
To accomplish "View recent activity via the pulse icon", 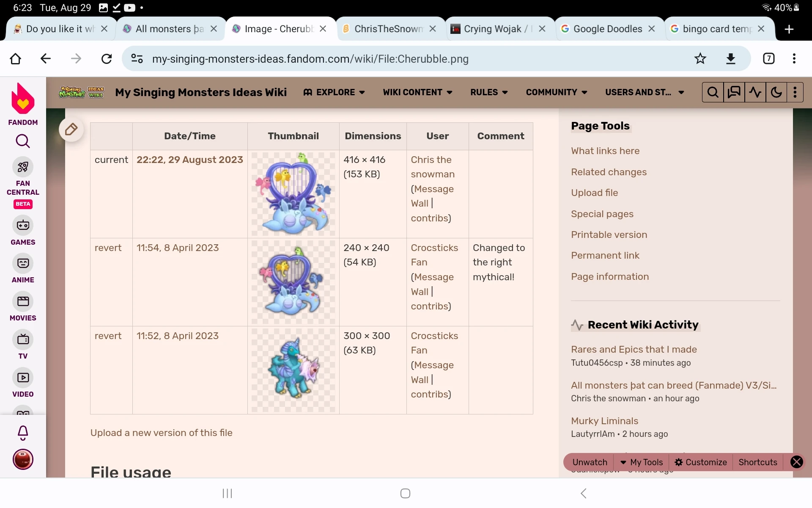I will click(x=755, y=92).
